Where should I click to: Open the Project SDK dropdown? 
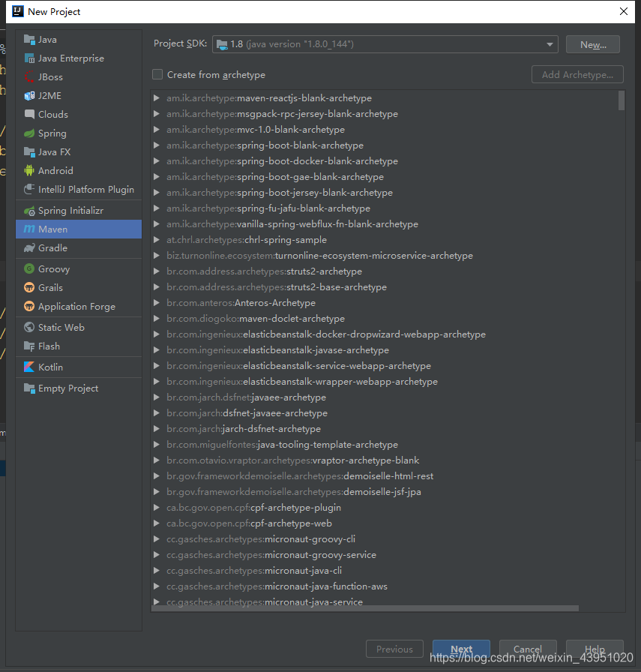click(x=550, y=44)
